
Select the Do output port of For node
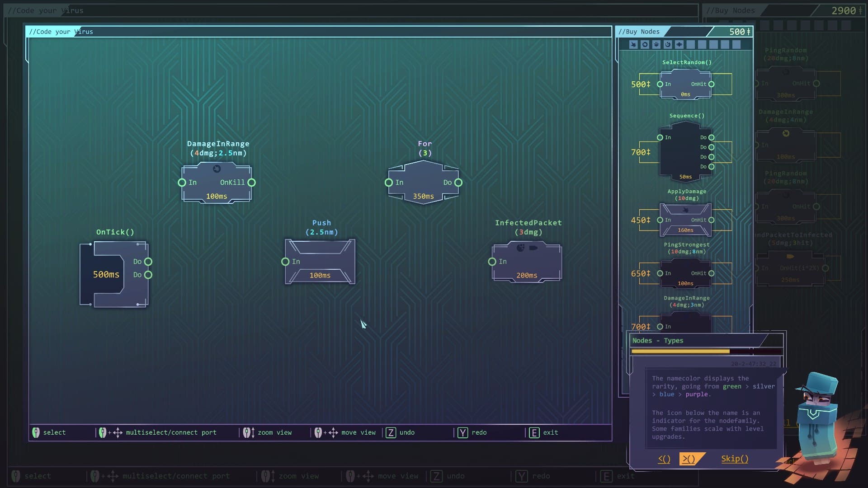click(458, 183)
